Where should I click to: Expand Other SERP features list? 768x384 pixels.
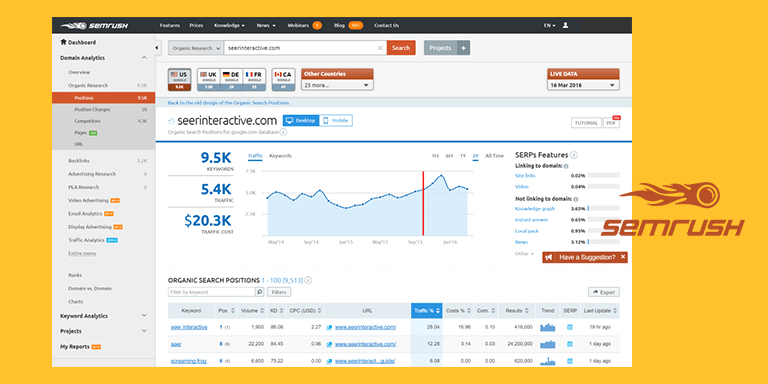(x=525, y=254)
